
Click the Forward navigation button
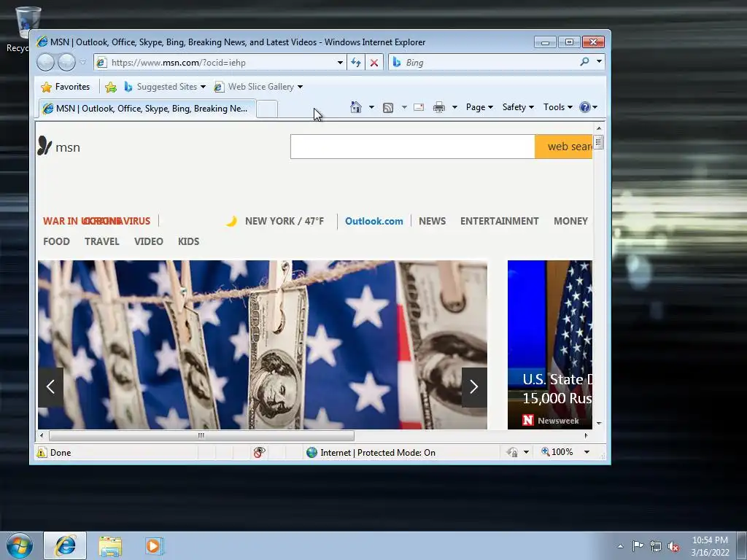tap(66, 63)
